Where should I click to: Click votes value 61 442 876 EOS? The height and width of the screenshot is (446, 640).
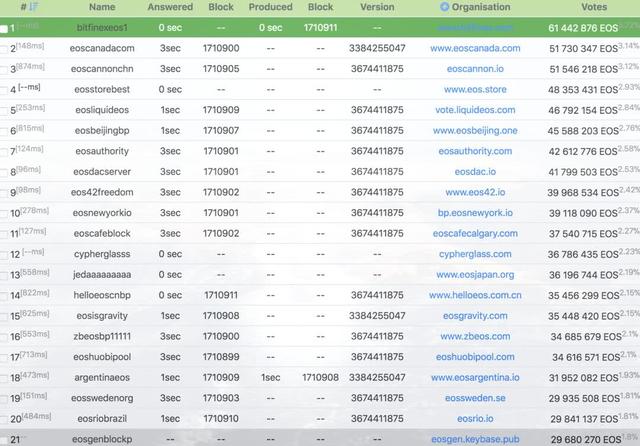[583, 28]
